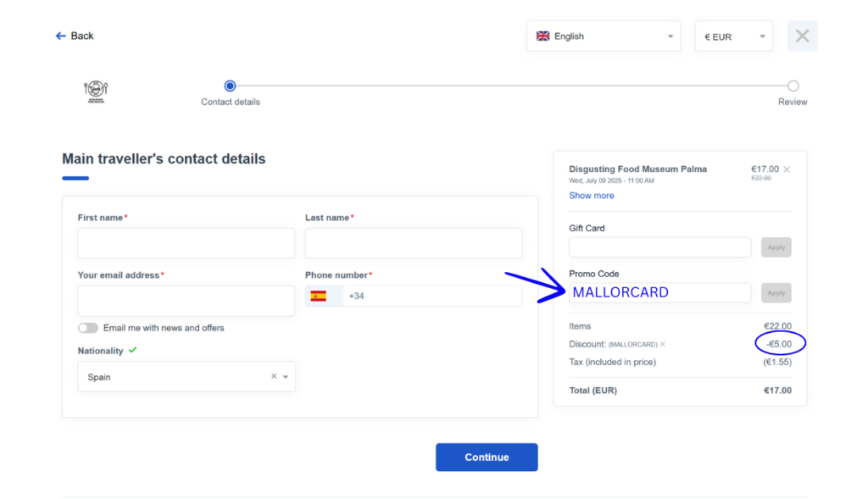Click the Show more link
868x499 pixels.
[592, 196]
